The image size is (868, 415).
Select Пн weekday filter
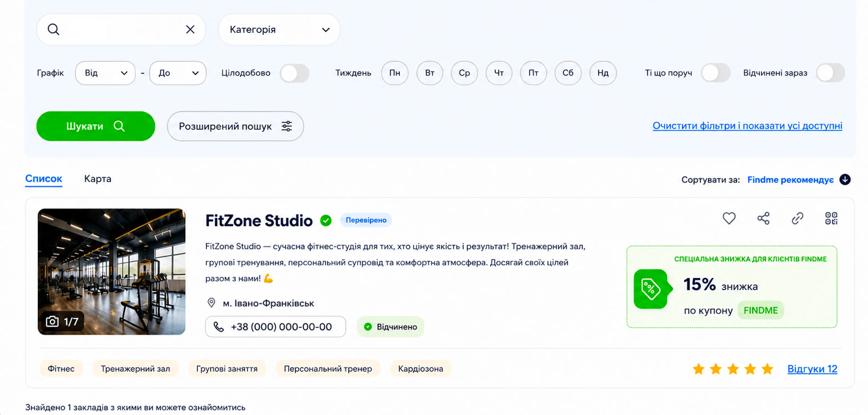coord(395,73)
